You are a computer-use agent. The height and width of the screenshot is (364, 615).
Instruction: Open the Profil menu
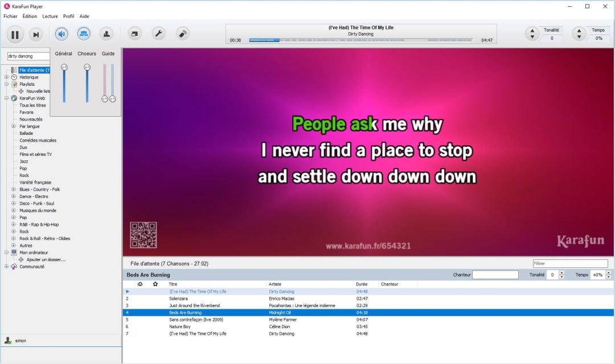click(68, 16)
